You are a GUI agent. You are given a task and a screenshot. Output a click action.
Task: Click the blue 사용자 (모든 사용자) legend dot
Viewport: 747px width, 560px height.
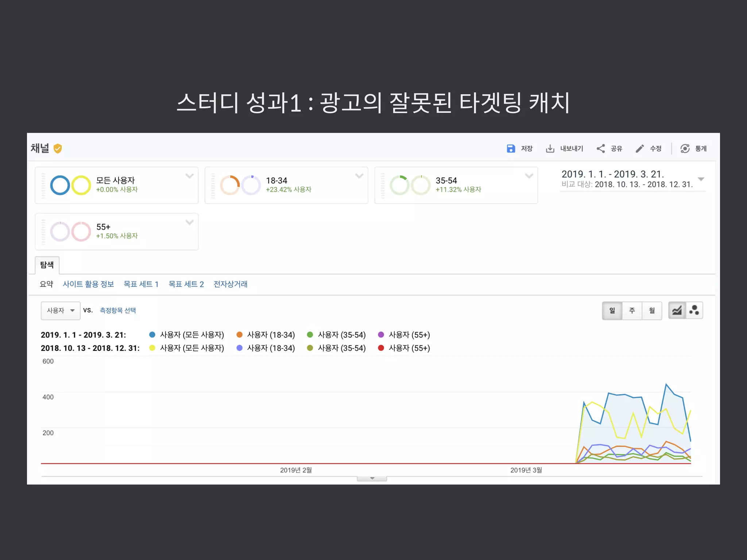pyautogui.click(x=152, y=335)
